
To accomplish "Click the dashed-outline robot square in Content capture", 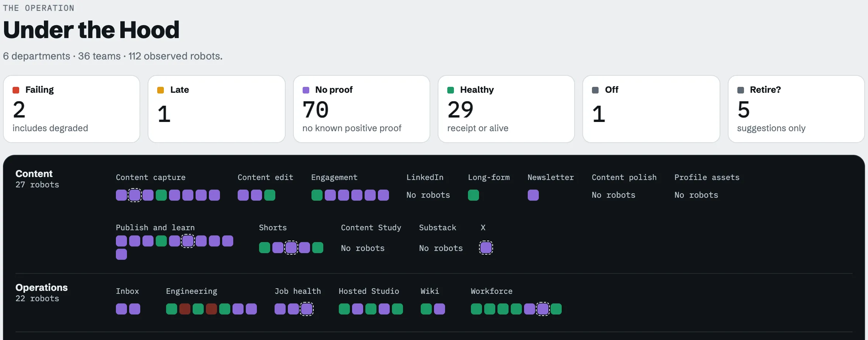I will [135, 195].
